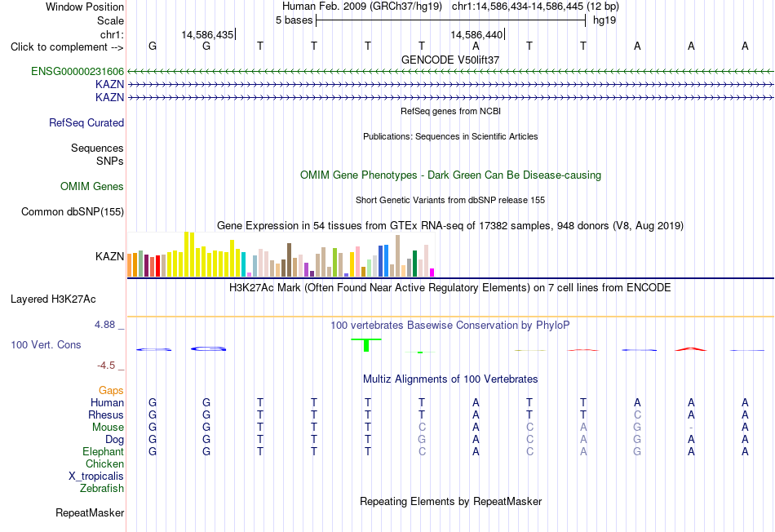Click the -4.5 PhyloP scale minimum
775x532 pixels.
tap(106, 366)
